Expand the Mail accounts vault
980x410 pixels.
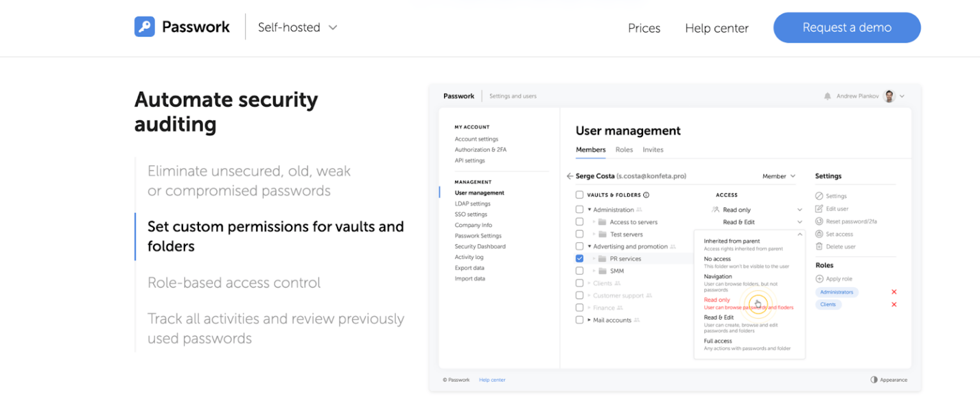(x=590, y=320)
